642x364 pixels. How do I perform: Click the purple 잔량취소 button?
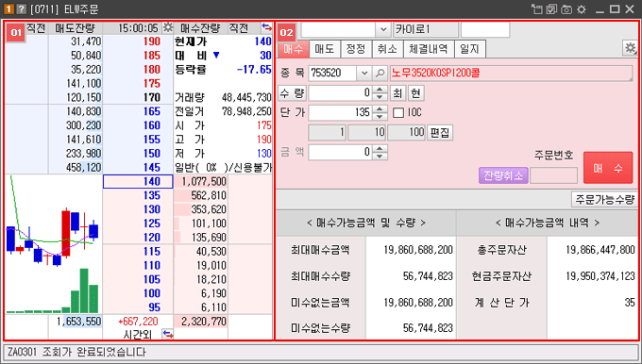(503, 175)
